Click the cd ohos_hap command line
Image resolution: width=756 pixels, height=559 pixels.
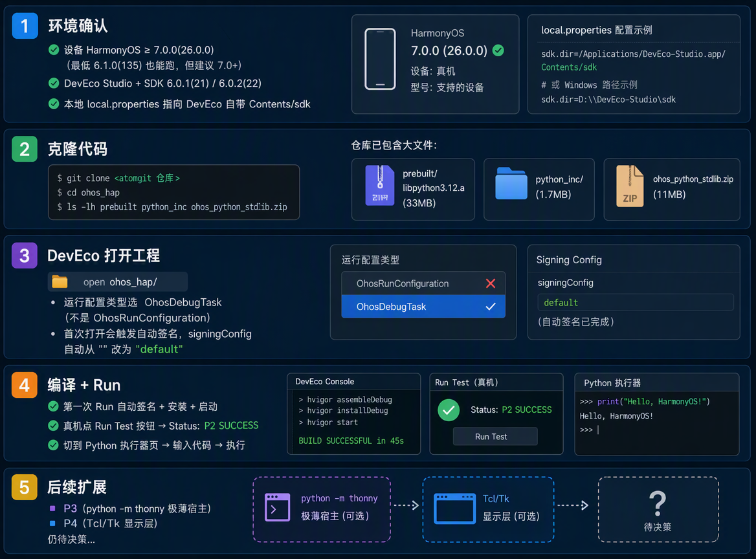[88, 193]
